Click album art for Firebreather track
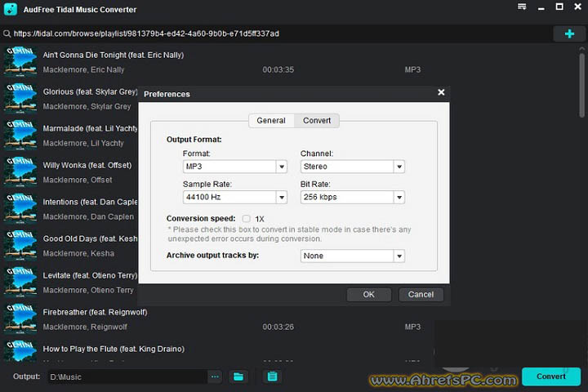This screenshot has width=588, height=392. 20,318
